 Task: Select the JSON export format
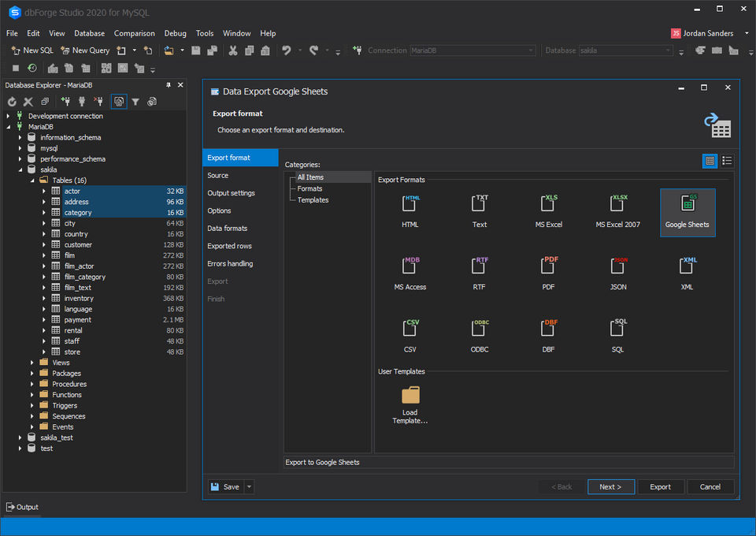pyautogui.click(x=618, y=266)
